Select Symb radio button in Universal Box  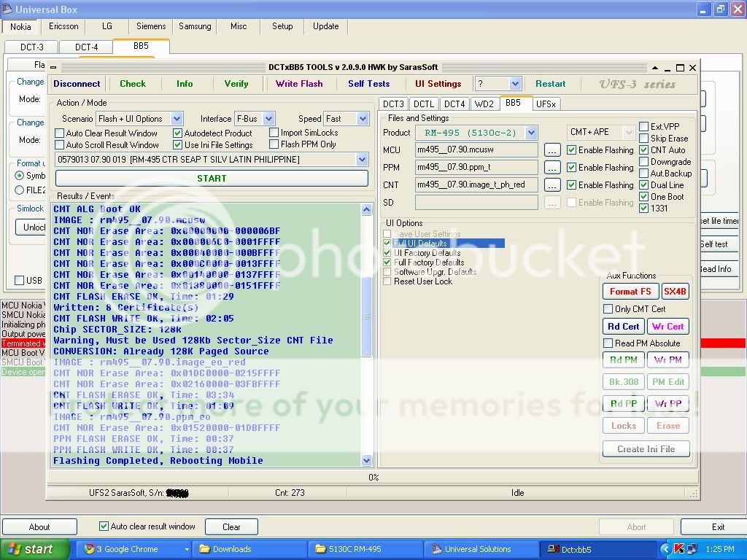(20, 175)
